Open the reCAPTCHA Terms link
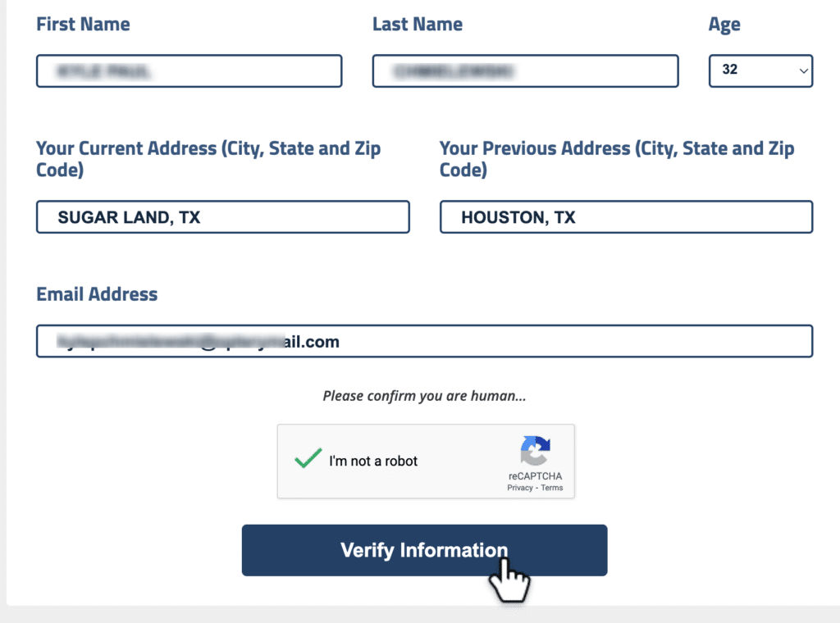The image size is (840, 623). [x=552, y=488]
